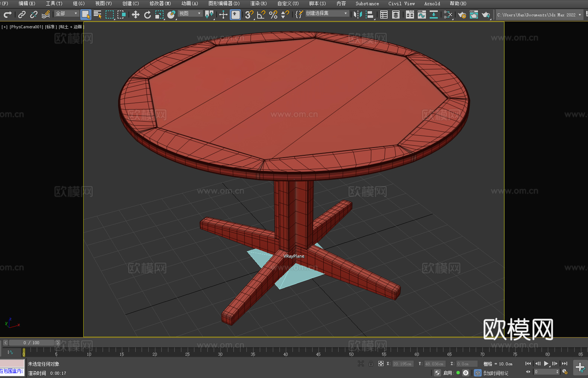
Task: Expand the project path dropdown
Action: [x=579, y=15]
